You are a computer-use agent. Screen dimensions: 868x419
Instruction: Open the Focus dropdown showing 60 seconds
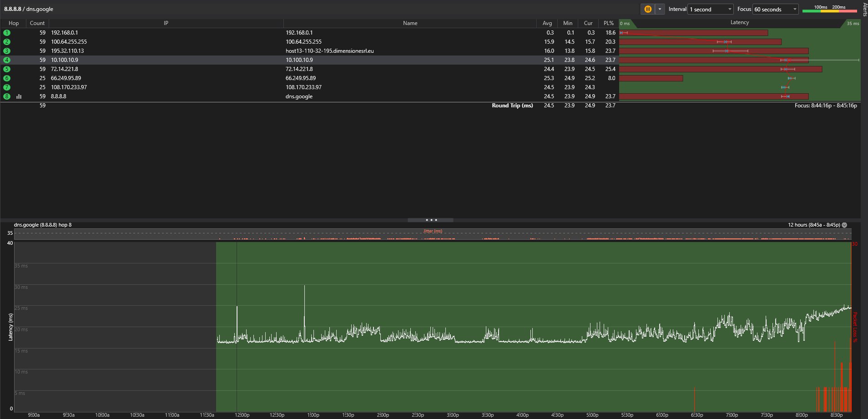[x=775, y=9]
